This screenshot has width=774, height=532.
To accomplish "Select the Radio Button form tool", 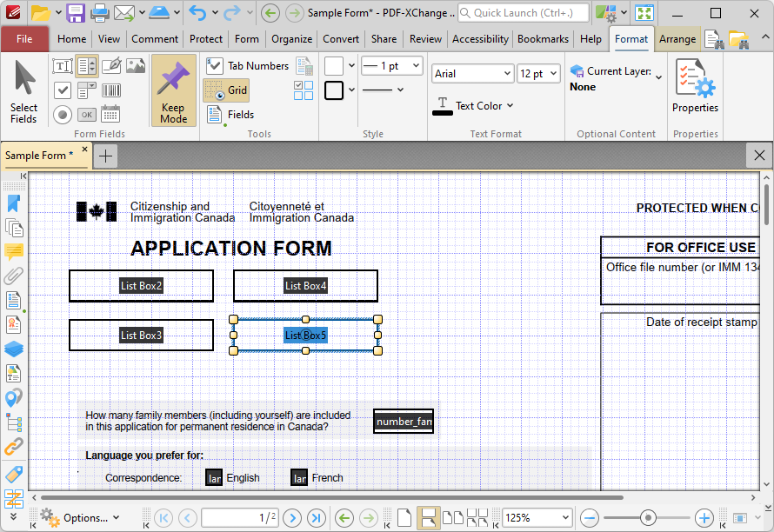I will pos(63,115).
